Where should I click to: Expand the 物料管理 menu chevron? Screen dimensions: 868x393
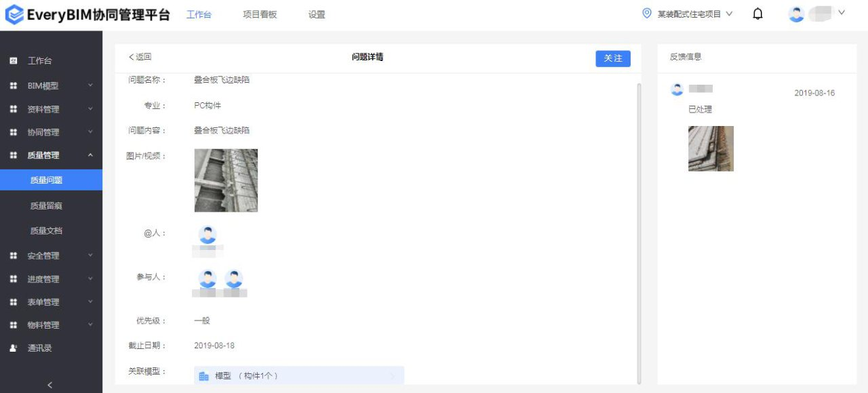90,324
